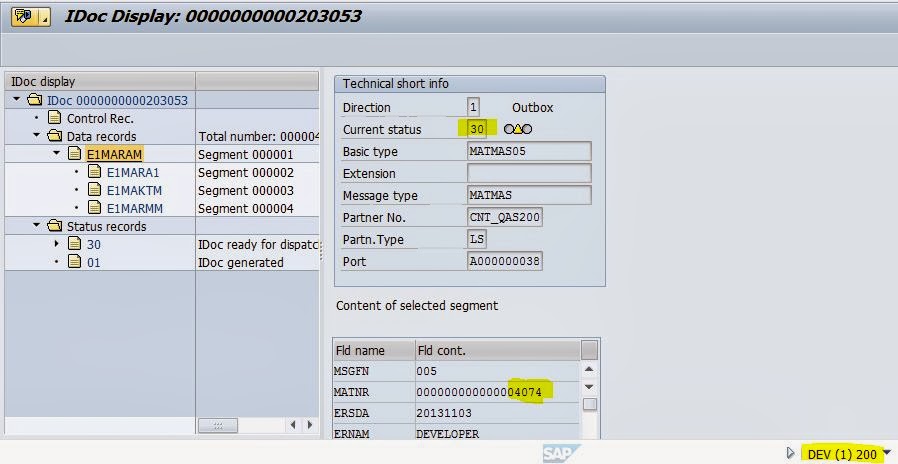This screenshot has height=464, width=898.
Task: Expand status bar with triangle icon
Action: [x=791, y=454]
